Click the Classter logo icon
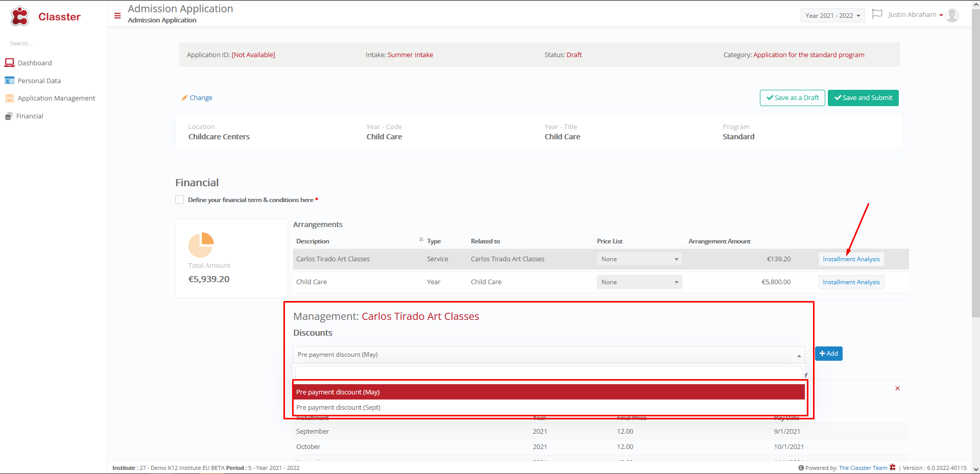Image resolution: width=980 pixels, height=474 pixels. tap(20, 16)
